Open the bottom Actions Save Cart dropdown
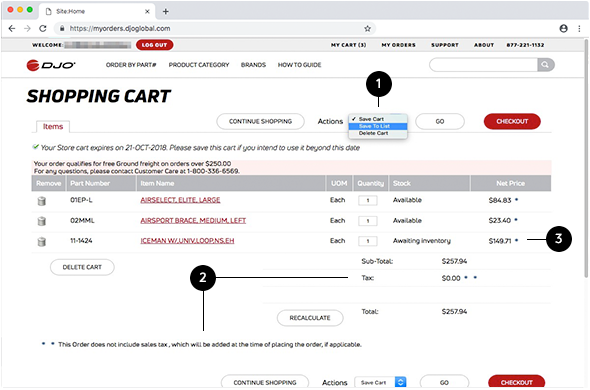590x390 pixels. pyautogui.click(x=380, y=382)
